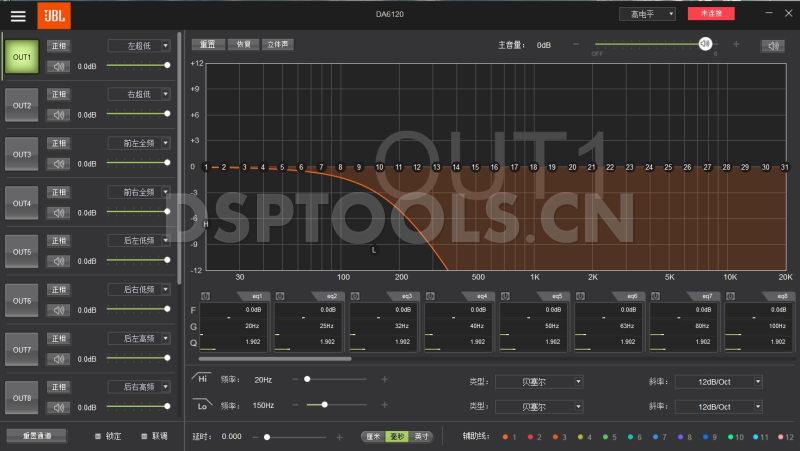Toggle OUT3 phase 正相 button

(59, 143)
